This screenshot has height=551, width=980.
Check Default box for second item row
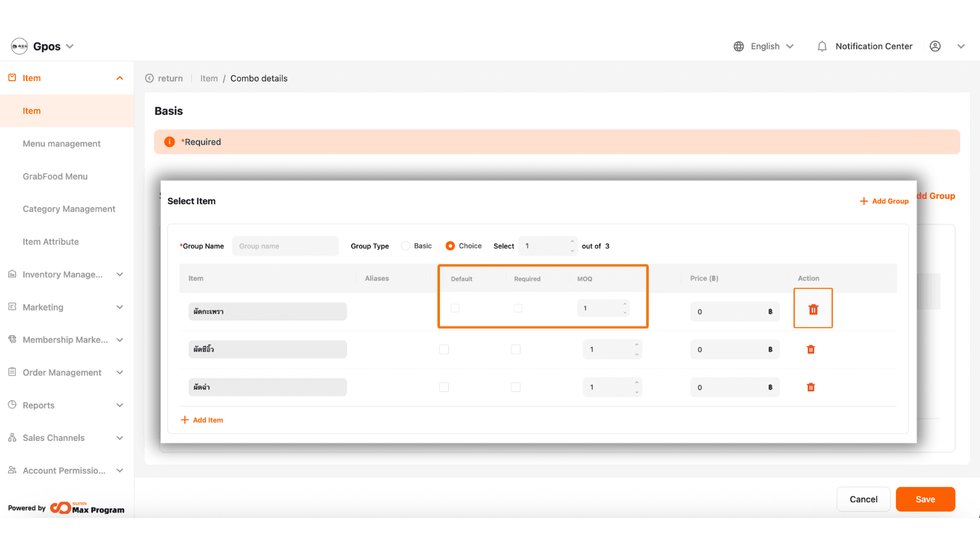tap(444, 349)
